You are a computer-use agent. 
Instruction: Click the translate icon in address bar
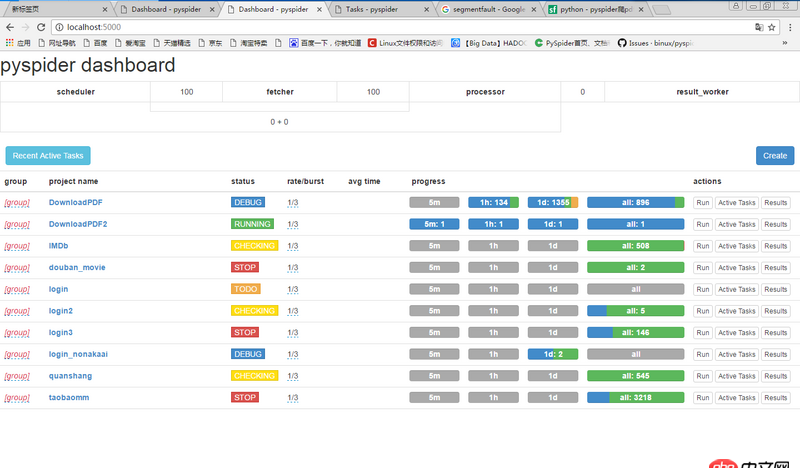point(758,27)
